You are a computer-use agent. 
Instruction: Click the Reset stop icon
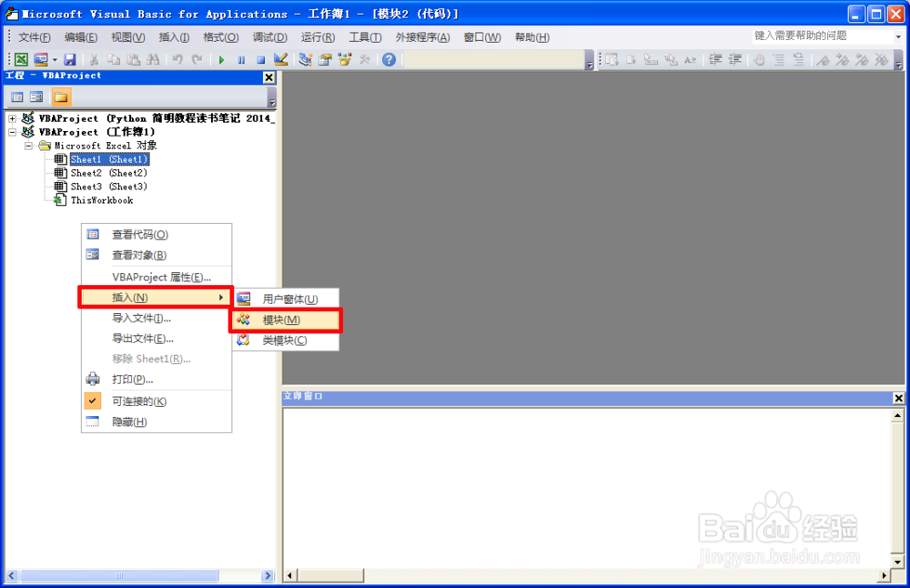tap(261, 59)
